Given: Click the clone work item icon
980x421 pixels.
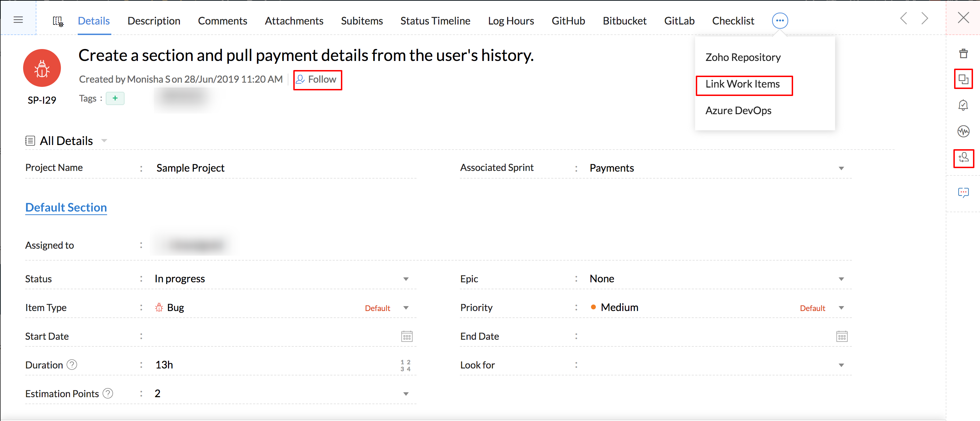Looking at the screenshot, I should [963, 79].
